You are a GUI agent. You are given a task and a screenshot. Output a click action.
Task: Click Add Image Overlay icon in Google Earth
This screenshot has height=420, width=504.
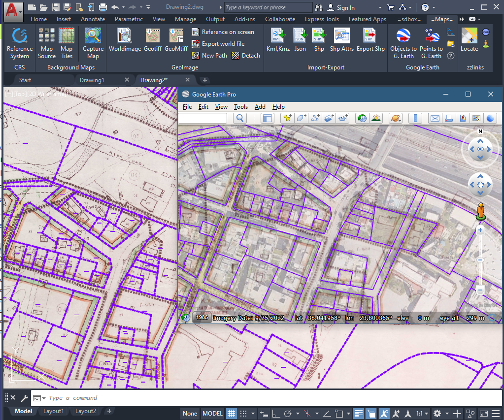pos(329,118)
